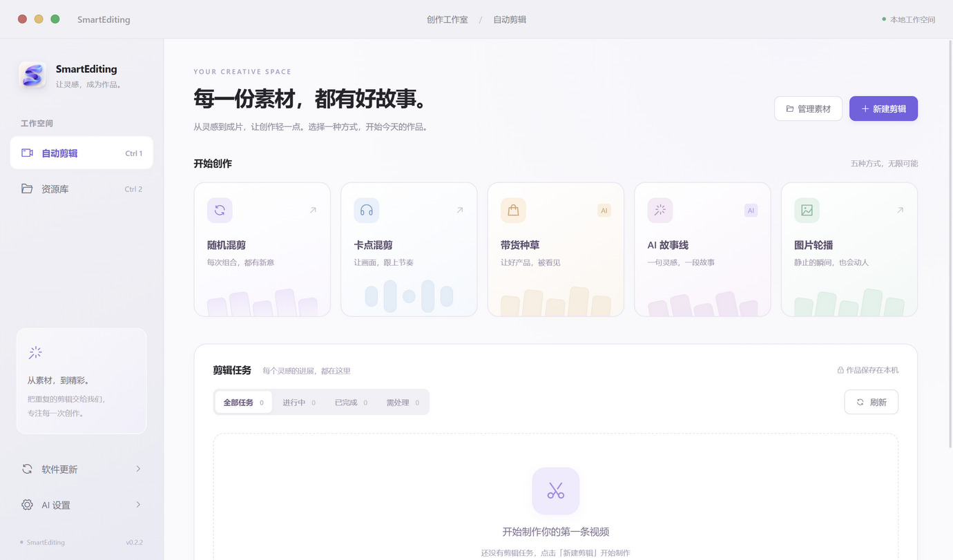Image resolution: width=953 pixels, height=560 pixels.
Task: Click the sparkle icon above 从素材，到精彩
Action: (x=35, y=353)
